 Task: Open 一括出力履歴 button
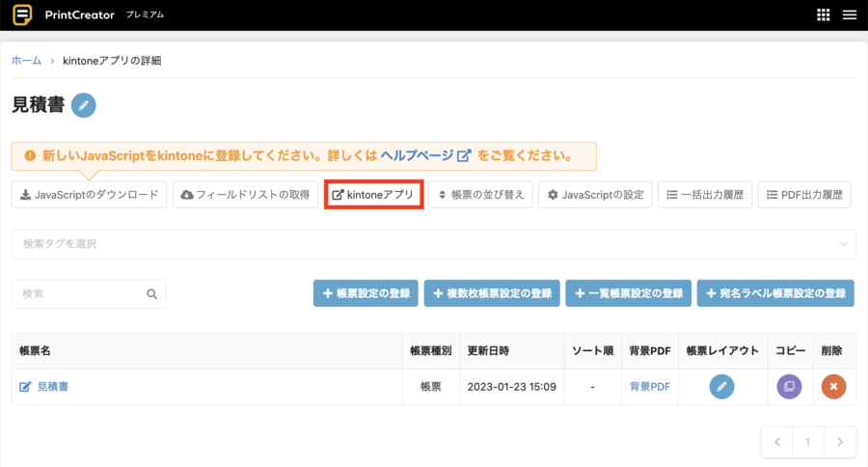(705, 195)
